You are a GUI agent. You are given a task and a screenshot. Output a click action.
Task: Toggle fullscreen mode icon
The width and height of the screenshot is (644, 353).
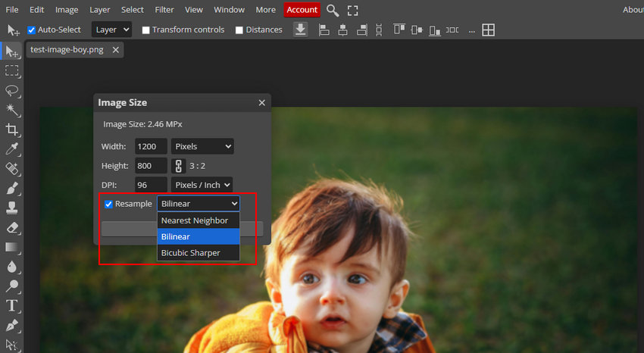[x=353, y=11]
